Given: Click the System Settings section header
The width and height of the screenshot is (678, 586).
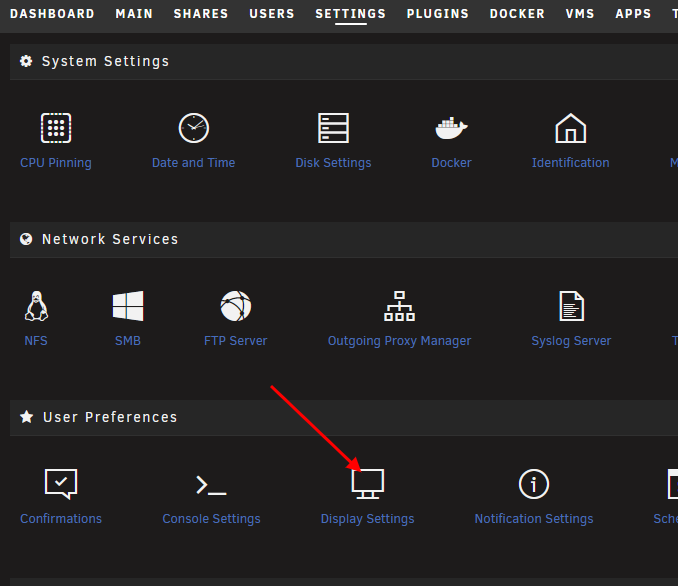Looking at the screenshot, I should [x=344, y=61].
